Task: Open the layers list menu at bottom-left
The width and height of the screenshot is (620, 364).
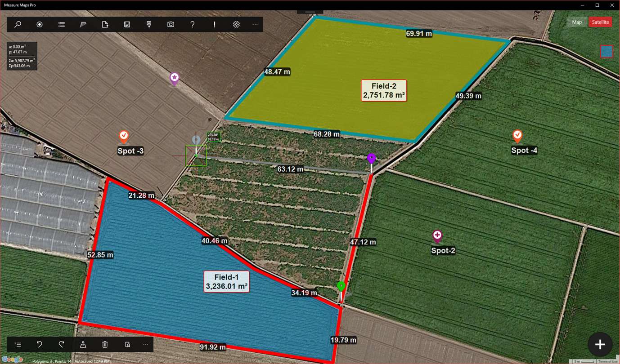Action: (18, 345)
